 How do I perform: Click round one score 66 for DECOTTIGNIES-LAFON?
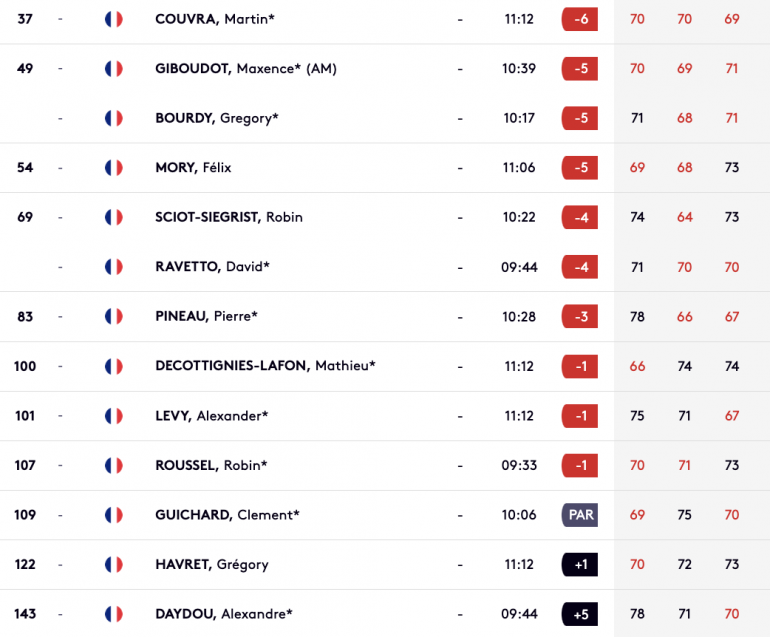637,366
